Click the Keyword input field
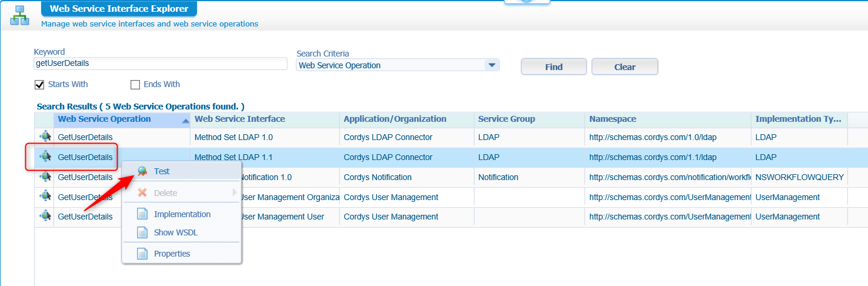The height and width of the screenshot is (286, 868). pos(161,63)
